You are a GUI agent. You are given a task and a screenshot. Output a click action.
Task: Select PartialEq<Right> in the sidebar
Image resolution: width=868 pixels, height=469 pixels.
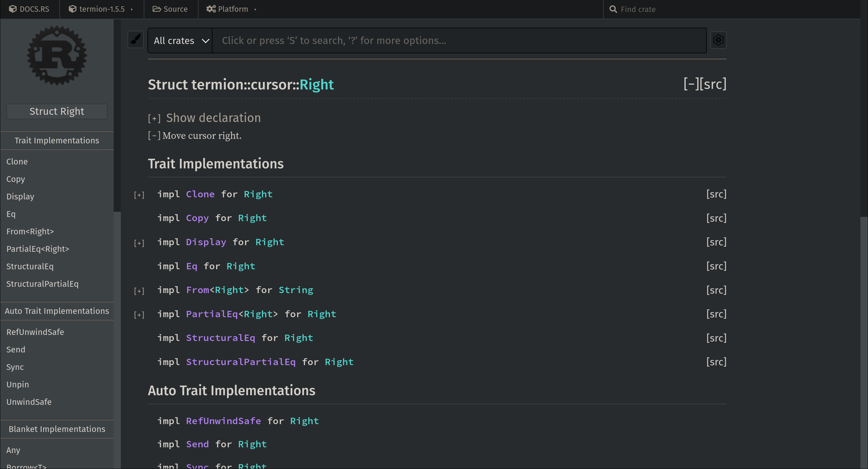point(38,249)
